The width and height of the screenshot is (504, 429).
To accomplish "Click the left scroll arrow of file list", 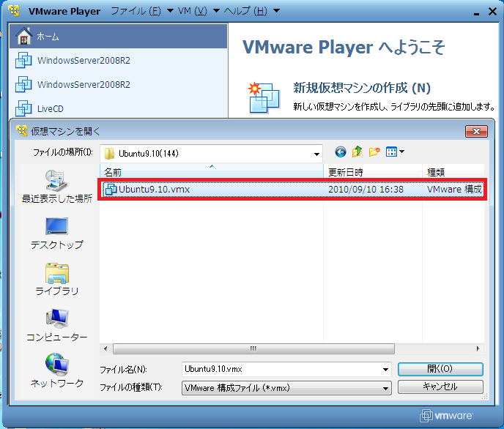I will (x=105, y=348).
